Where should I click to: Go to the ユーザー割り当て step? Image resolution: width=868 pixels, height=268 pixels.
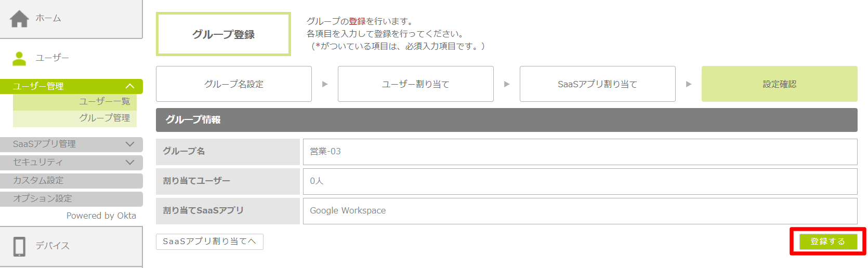[416, 84]
